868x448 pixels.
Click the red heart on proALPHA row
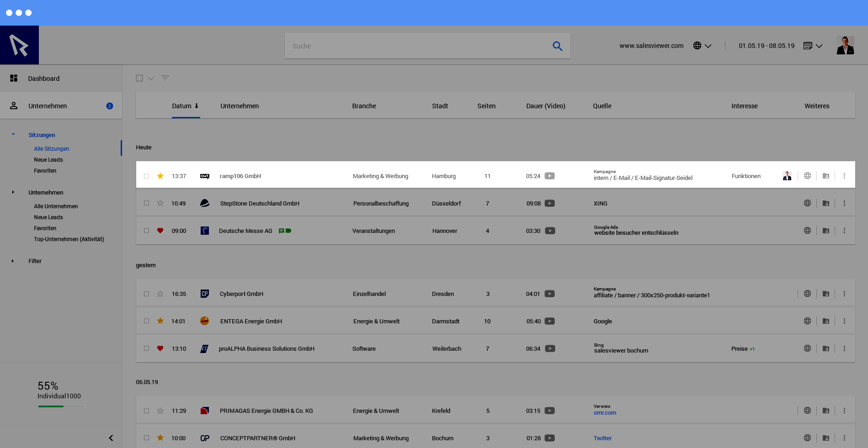coord(160,348)
